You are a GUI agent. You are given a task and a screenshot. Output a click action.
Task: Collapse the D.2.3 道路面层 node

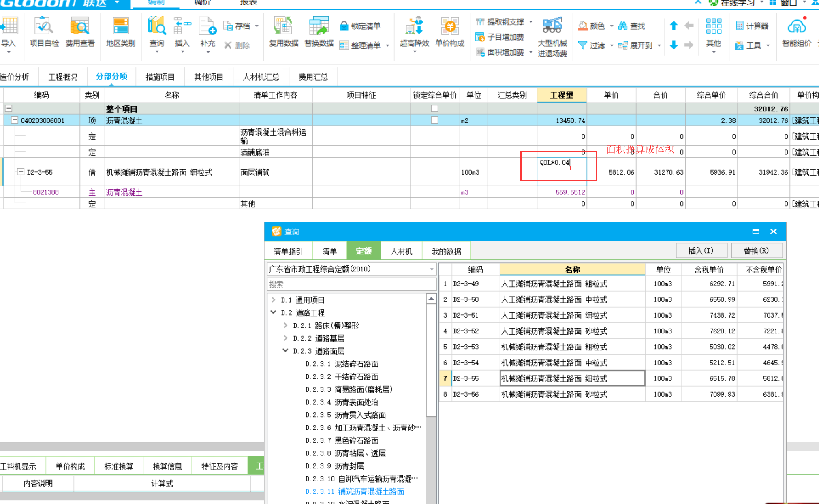tap(285, 351)
